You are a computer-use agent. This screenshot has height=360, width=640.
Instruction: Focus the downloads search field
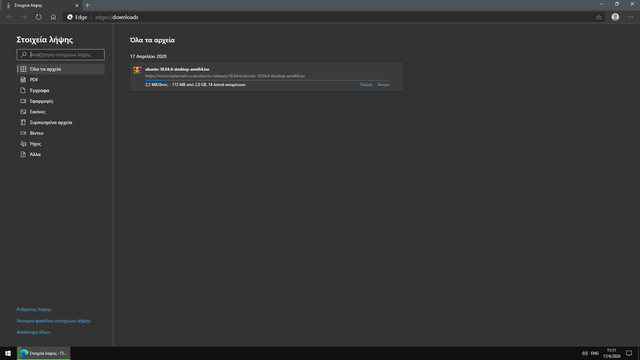pyautogui.click(x=60, y=55)
